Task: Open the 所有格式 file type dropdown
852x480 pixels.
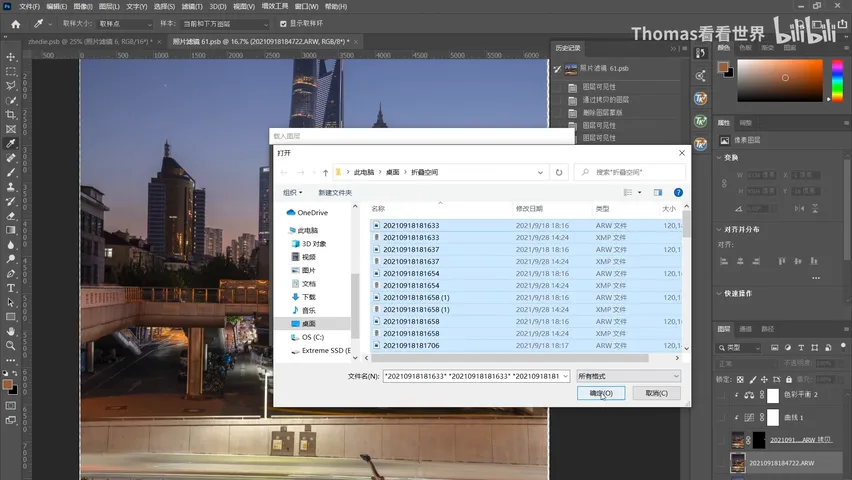Action: [x=628, y=376]
